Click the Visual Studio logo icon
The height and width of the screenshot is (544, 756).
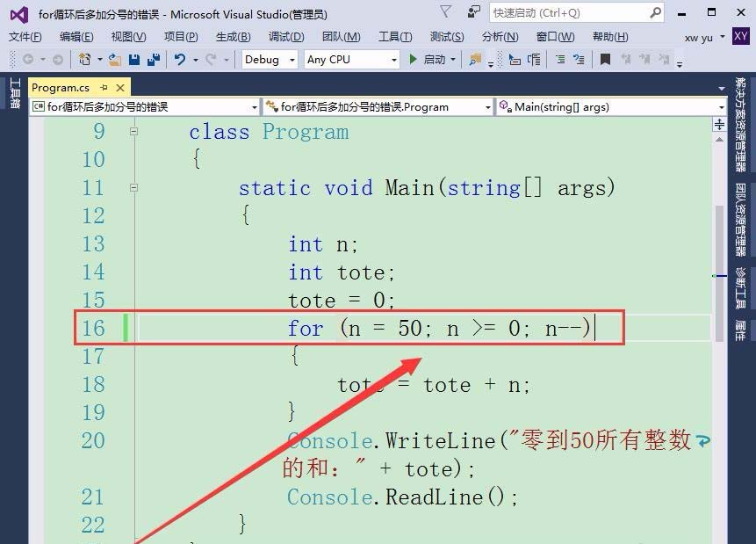19,15
